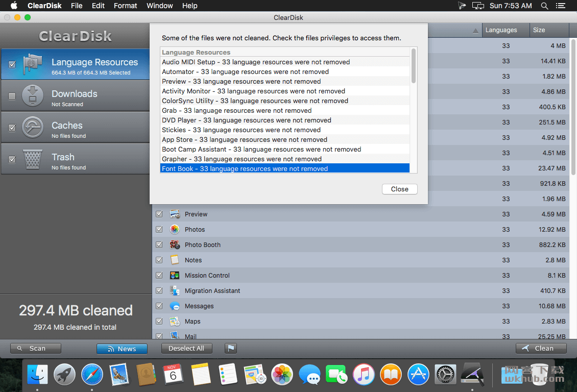This screenshot has height=392, width=577.
Task: Check the Downloads checkbox
Action: click(12, 96)
